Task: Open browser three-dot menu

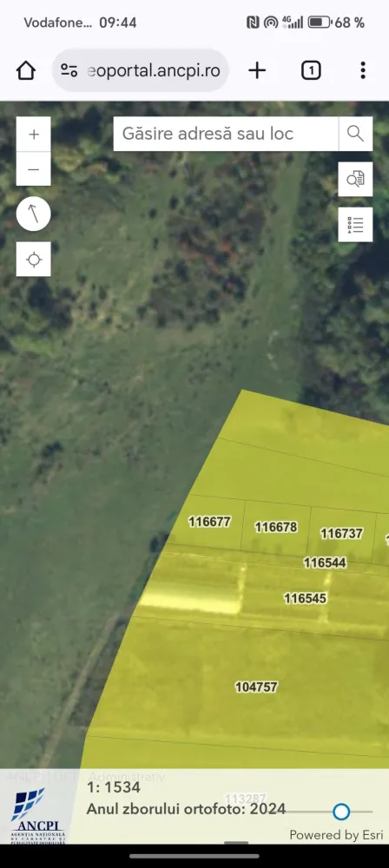Action: point(362,70)
